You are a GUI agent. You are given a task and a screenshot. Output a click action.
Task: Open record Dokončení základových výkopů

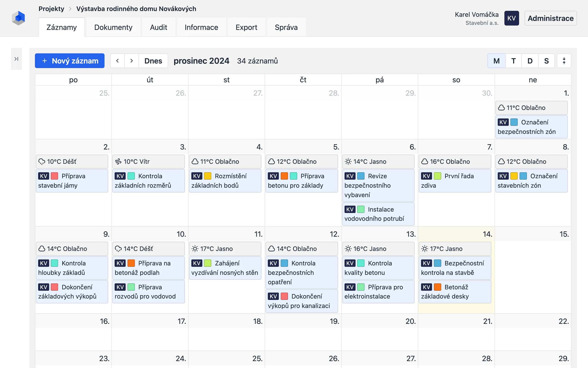point(72,292)
